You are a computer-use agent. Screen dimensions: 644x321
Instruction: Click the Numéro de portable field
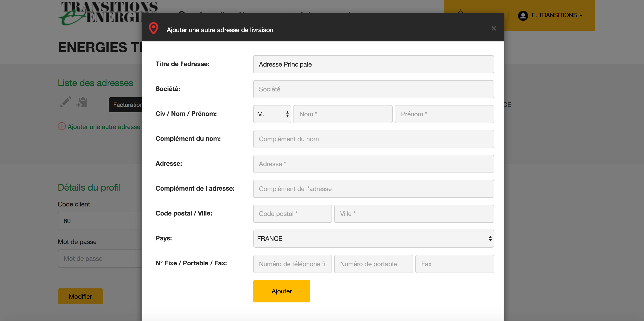point(373,264)
